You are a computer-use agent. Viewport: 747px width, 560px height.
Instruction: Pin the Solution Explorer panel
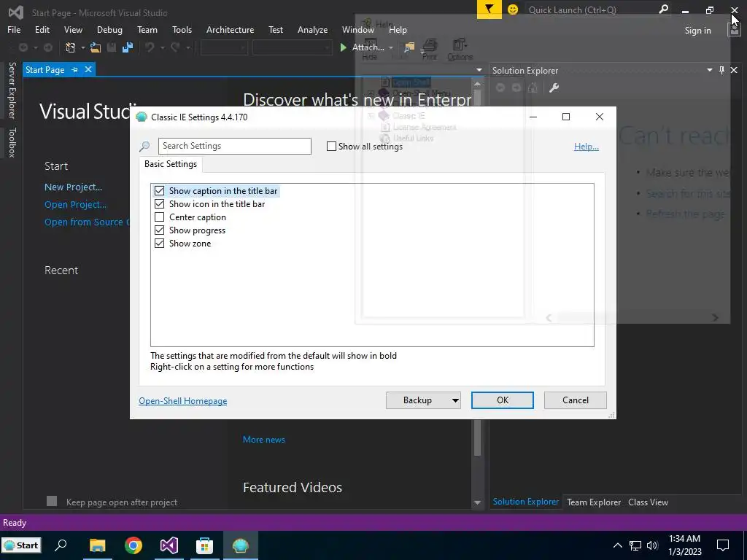pos(721,70)
